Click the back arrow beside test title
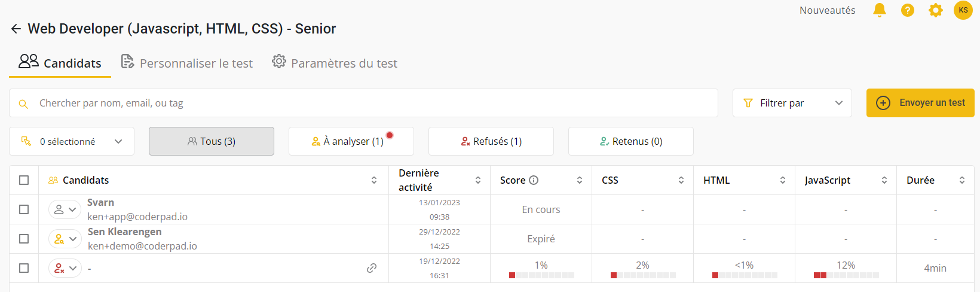Screen dimensions: 980x292 (16, 29)
